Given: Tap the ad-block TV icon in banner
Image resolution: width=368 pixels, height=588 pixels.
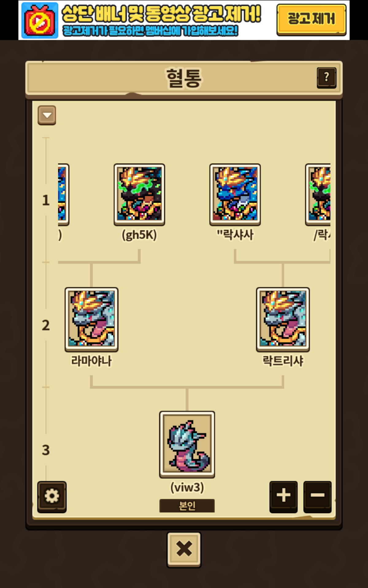Looking at the screenshot, I should pyautogui.click(x=40, y=20).
